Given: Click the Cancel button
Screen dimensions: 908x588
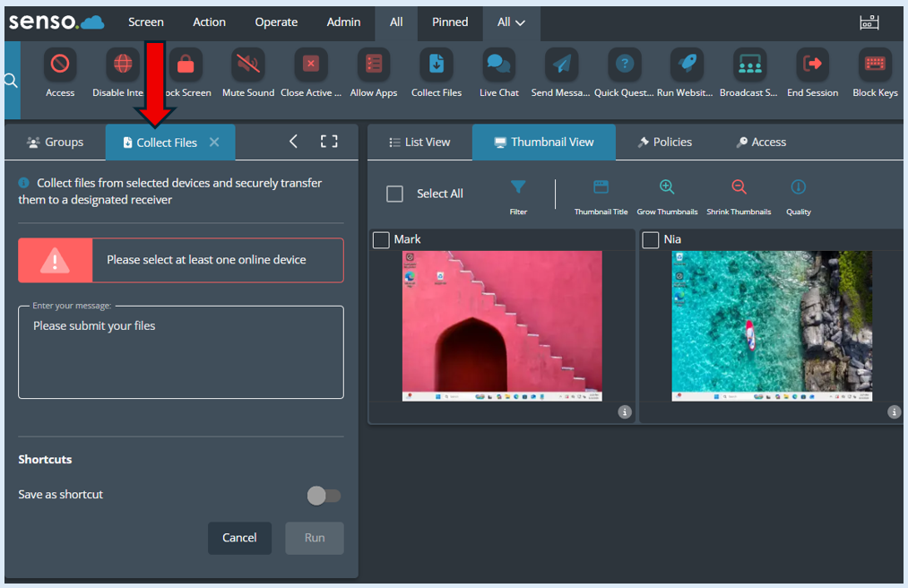Looking at the screenshot, I should tap(239, 538).
